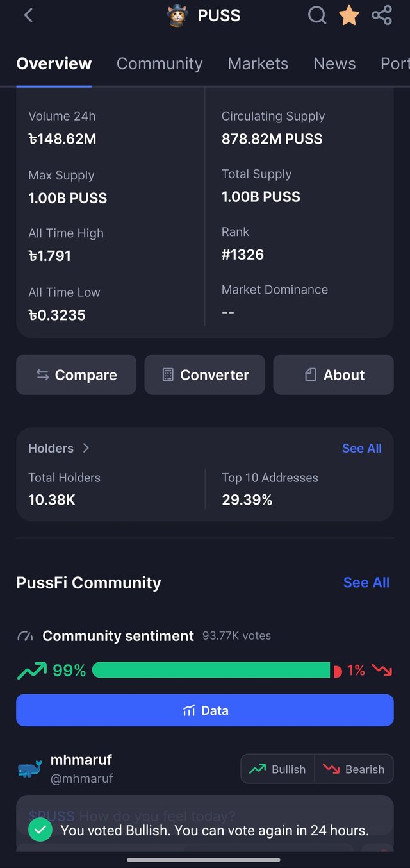Open the Converter button

tap(204, 375)
